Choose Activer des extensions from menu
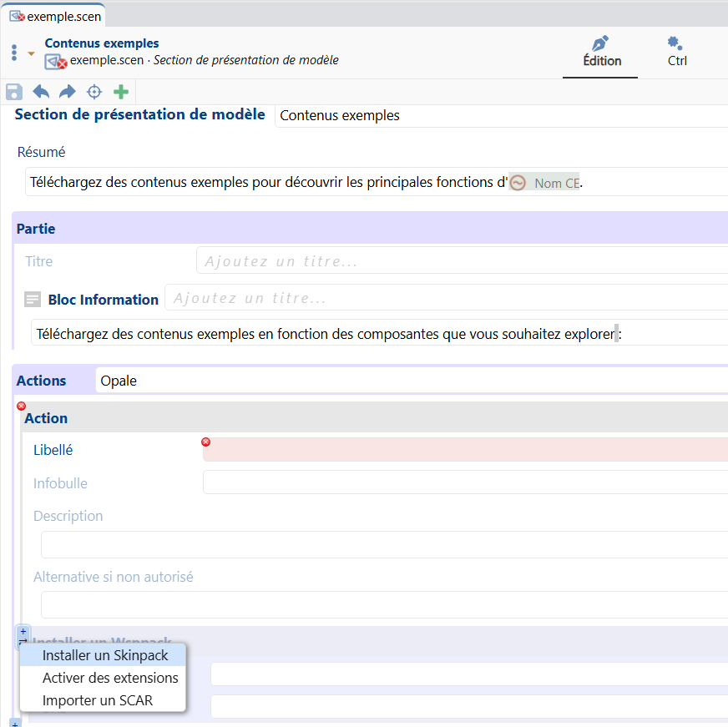Screen dimensions: 728x727 (x=103, y=678)
